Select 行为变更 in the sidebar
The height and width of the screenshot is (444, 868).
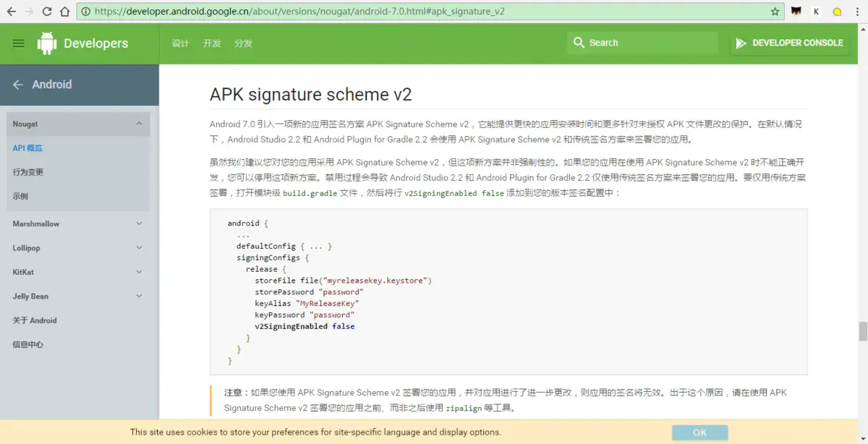tap(28, 172)
